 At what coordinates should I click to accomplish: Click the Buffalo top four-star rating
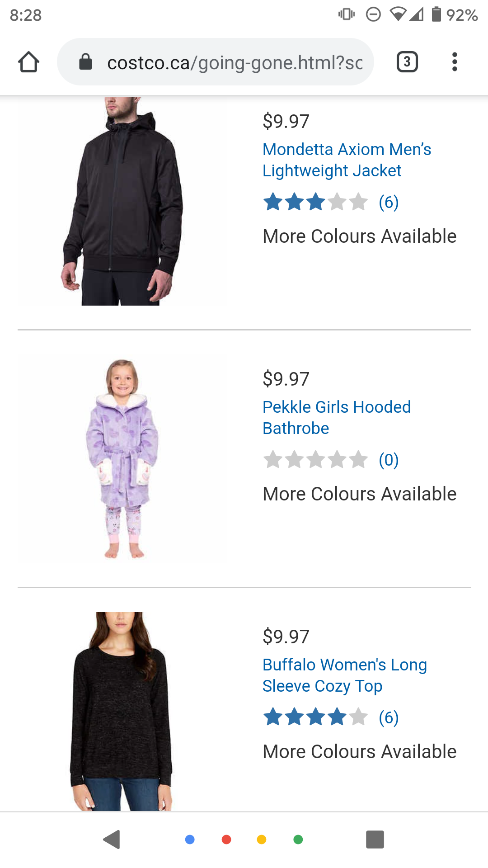click(x=315, y=717)
